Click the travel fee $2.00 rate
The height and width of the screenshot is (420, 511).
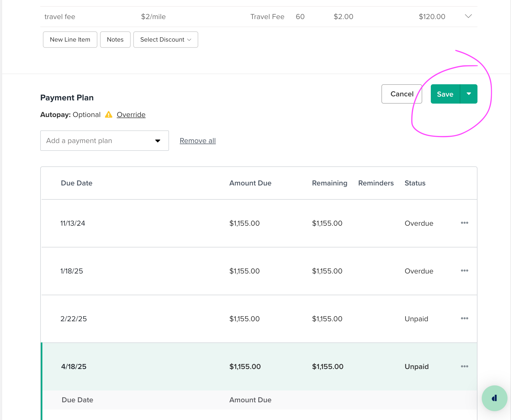pos(343,17)
